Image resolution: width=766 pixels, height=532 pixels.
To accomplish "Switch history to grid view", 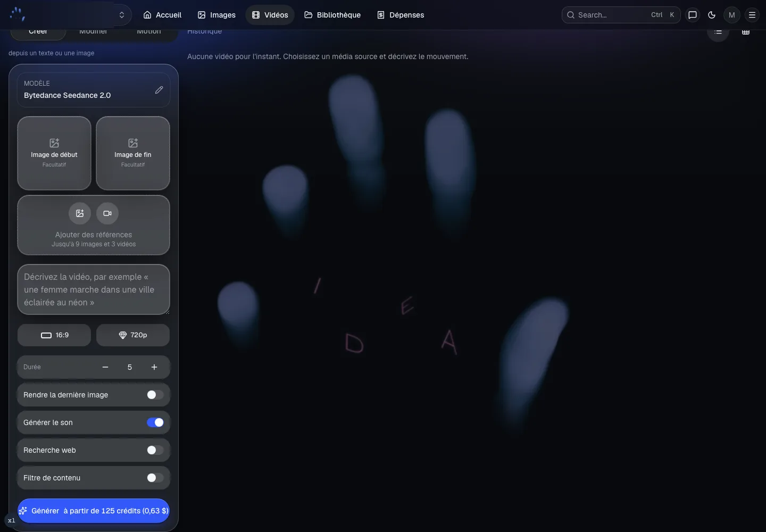I will [x=746, y=31].
